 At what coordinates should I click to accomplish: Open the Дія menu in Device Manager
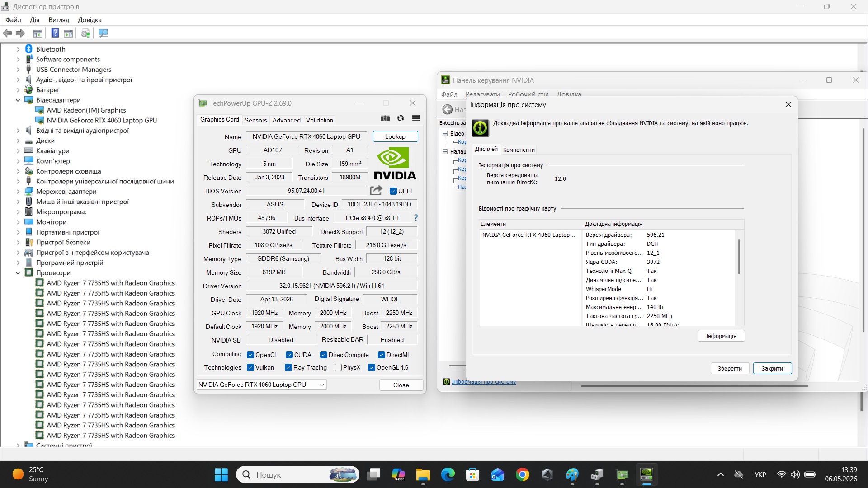35,20
